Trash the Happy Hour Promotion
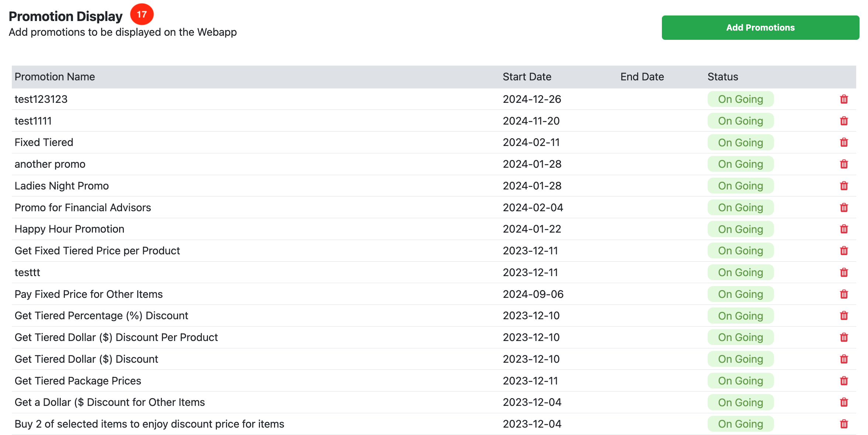 point(844,229)
